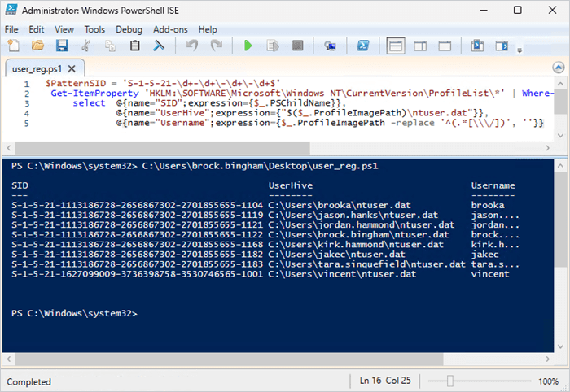Viewport: 570px width, 392px height.
Task: Click the Show Command Add-on icon
Action: pyautogui.click(x=502, y=46)
